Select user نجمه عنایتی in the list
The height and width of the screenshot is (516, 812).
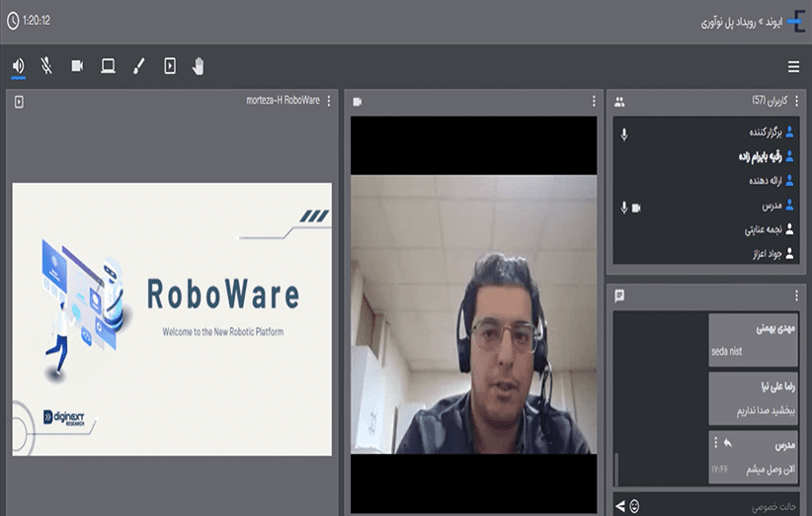tap(763, 229)
